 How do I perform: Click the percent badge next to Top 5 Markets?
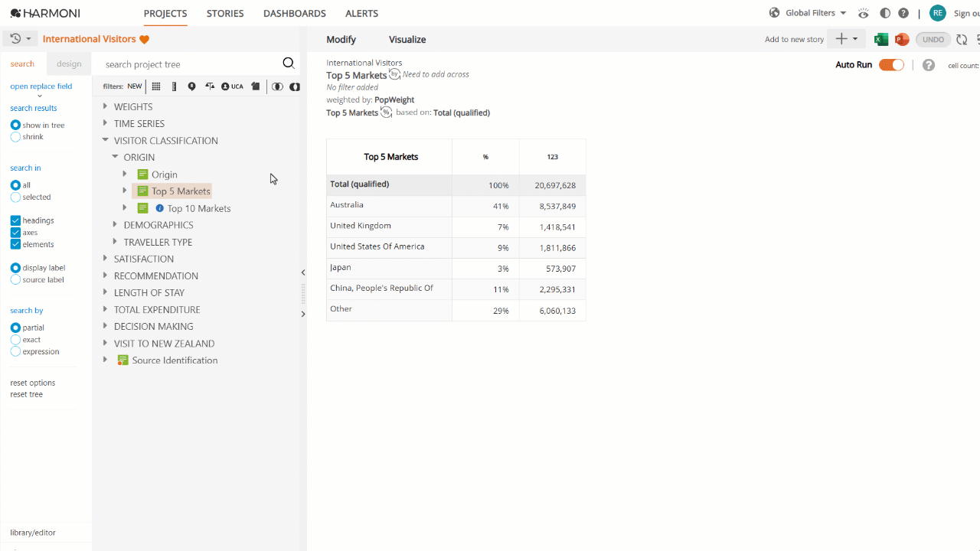click(x=387, y=112)
